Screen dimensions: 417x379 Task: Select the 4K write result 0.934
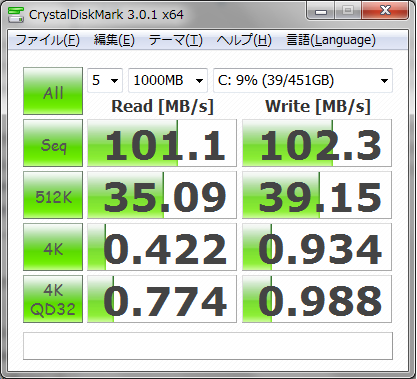tap(317, 247)
